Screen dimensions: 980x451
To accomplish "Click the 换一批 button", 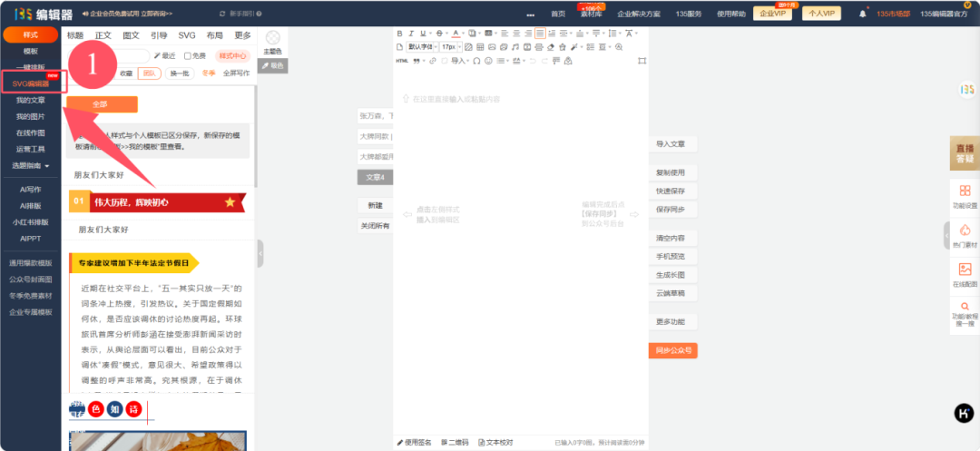I will [180, 74].
